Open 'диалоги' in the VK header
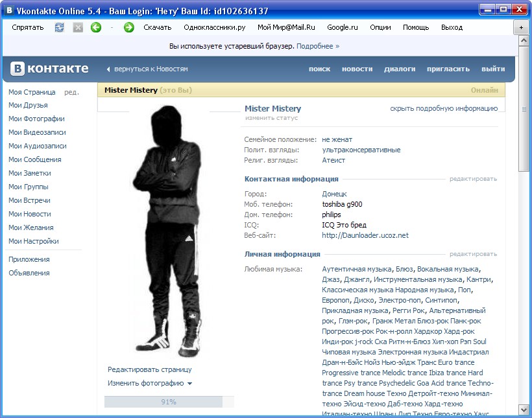Screen dimensions: 532x418 (400, 69)
